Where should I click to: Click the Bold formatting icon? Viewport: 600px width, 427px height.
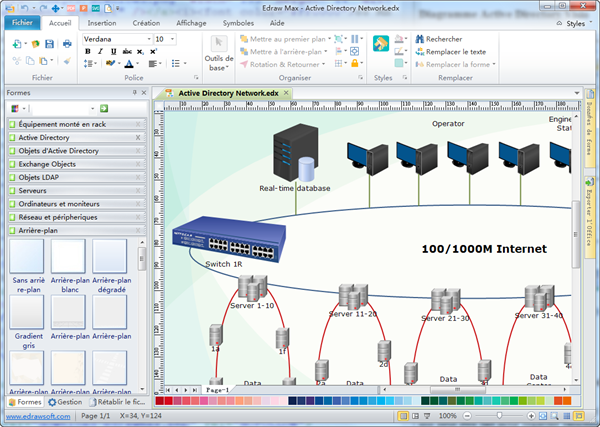click(x=88, y=52)
